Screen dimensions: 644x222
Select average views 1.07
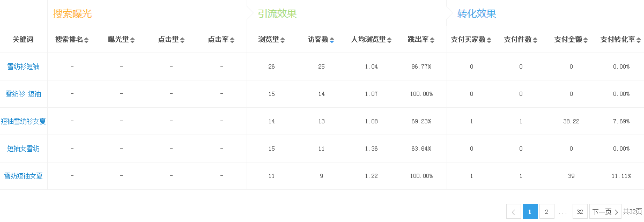pos(371,94)
